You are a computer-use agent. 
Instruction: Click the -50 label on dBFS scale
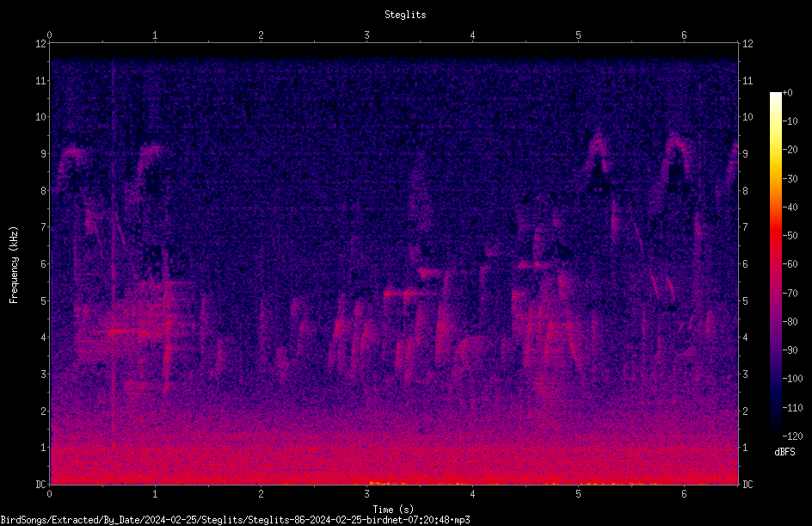[790, 236]
